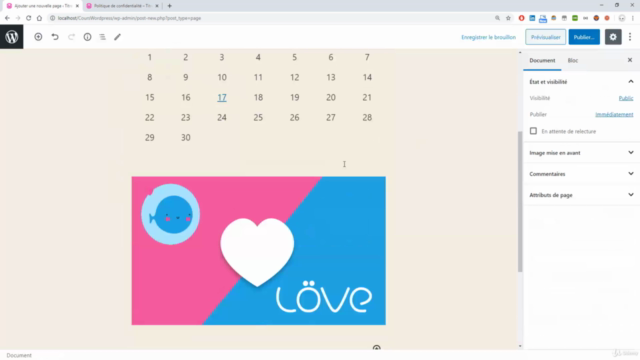Click the editor vertical scrollbar thumb

click(520, 202)
